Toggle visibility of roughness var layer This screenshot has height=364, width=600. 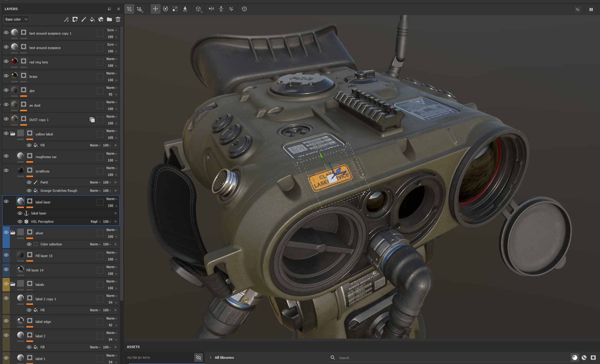[6, 156]
